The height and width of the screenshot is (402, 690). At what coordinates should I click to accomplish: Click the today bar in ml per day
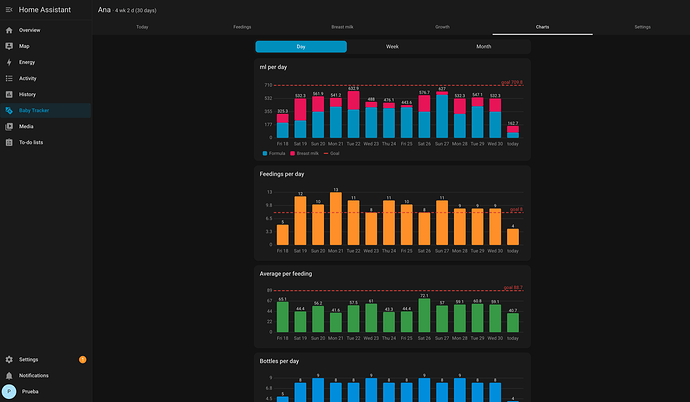513,132
